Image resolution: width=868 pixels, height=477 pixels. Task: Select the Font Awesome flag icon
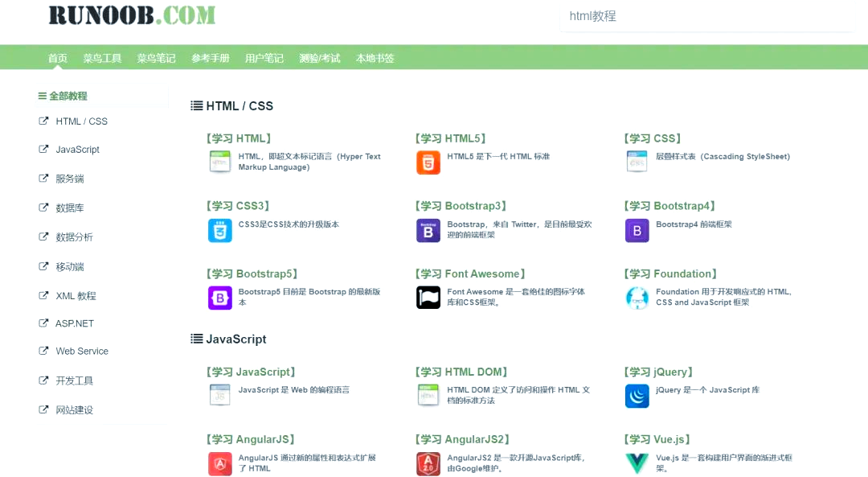coord(428,298)
